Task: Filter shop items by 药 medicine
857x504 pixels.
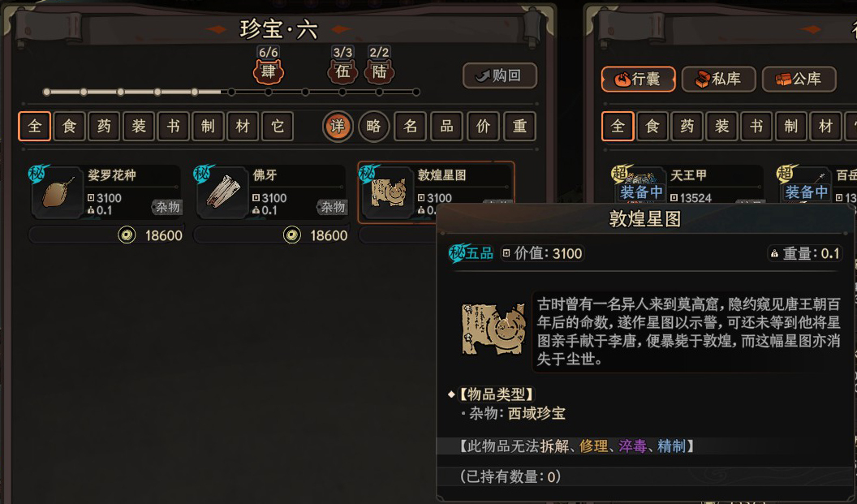Action: click(104, 127)
